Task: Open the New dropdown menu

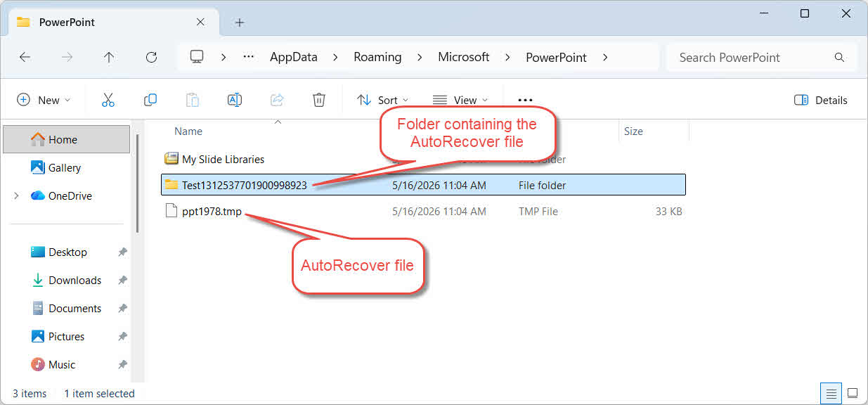Action: pos(44,100)
